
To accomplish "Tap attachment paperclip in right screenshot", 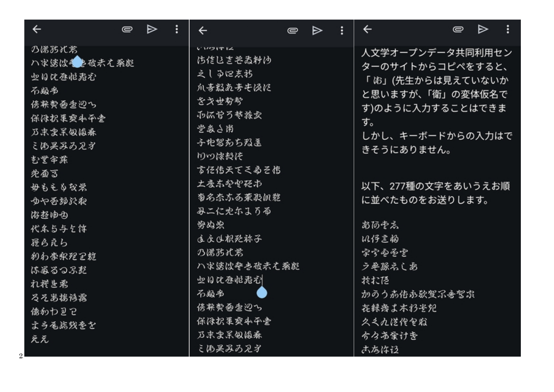I will tap(458, 29).
